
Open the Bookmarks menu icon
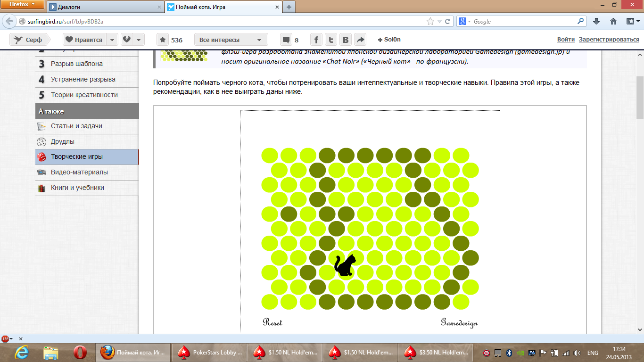632,21
